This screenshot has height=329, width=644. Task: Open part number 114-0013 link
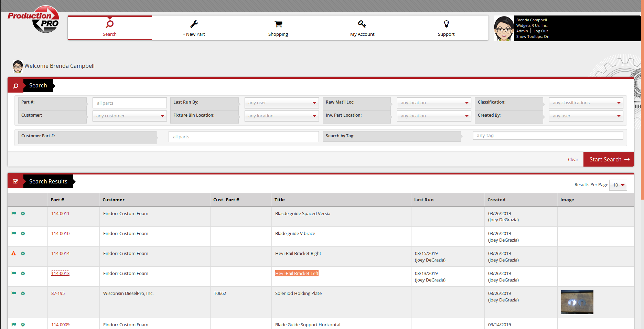61,274
